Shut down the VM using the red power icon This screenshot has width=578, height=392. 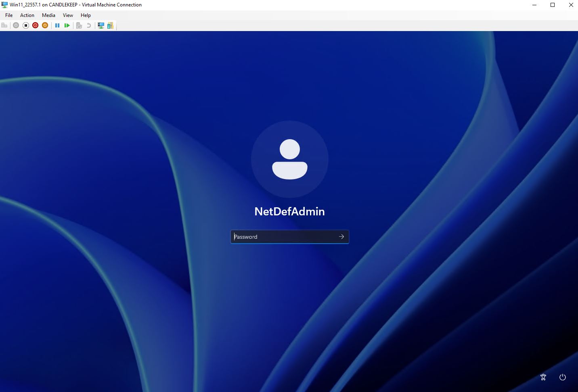coord(36,25)
